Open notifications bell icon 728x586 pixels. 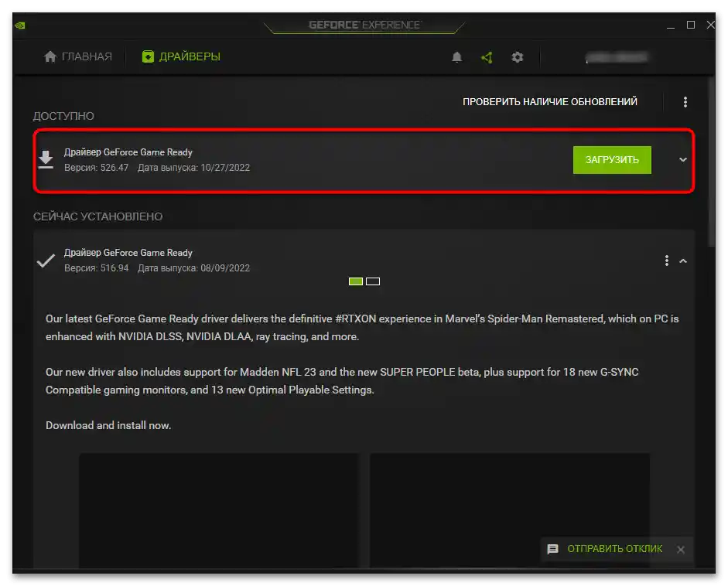(457, 57)
